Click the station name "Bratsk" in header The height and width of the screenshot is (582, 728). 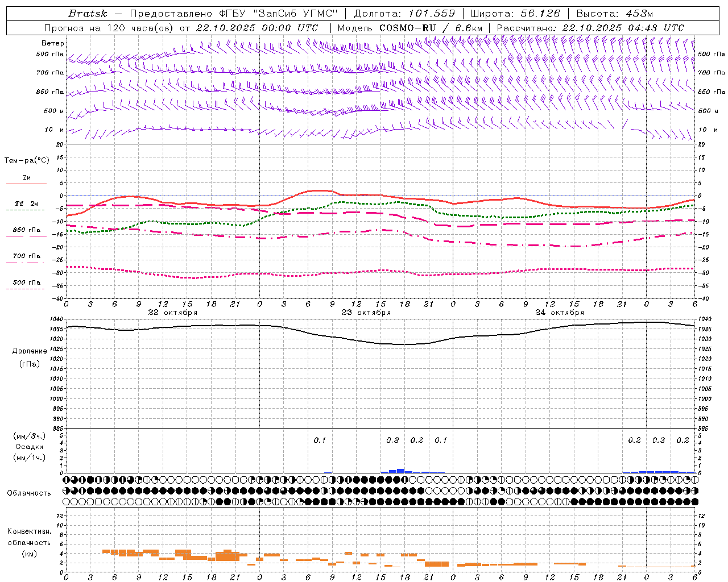(x=88, y=14)
